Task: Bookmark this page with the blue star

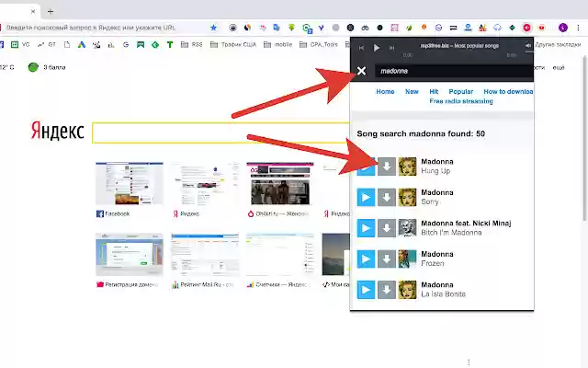Action: coord(213,28)
